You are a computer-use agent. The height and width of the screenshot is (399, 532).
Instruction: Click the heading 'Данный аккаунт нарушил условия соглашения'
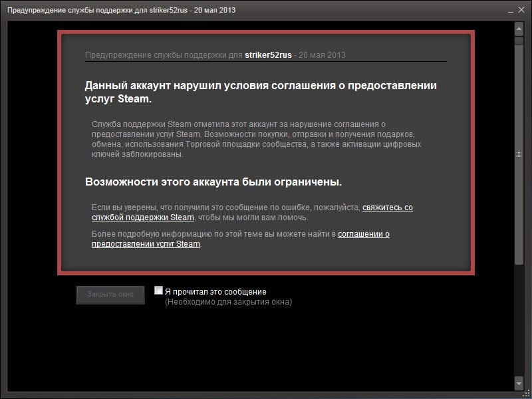(x=261, y=92)
